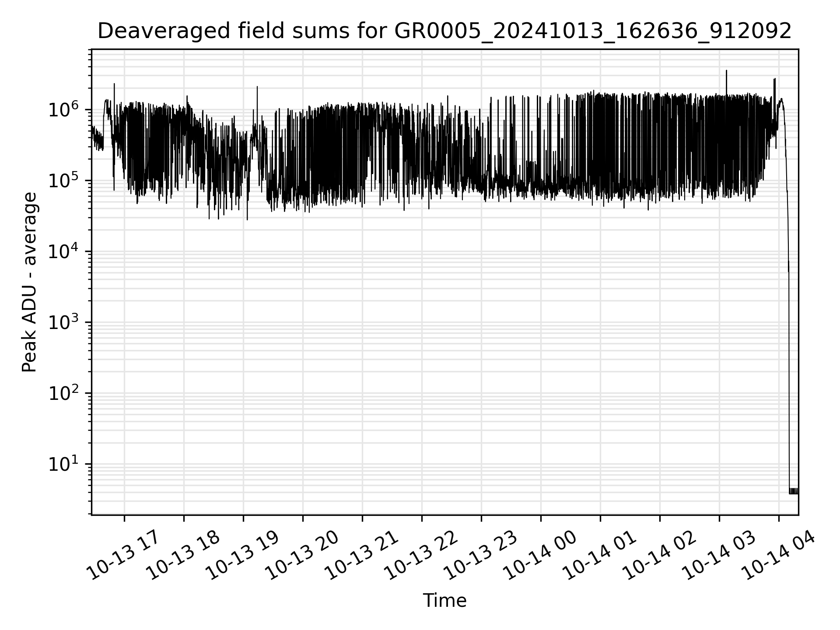Click the chart title 'Deaveraged field sums for GR0005_20241013_162636_912092'

(444, 31)
